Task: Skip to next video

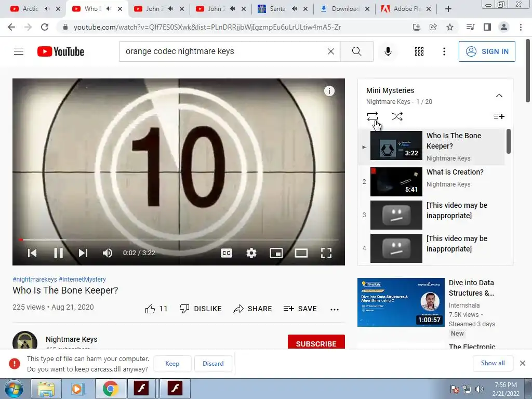Action: (83, 253)
